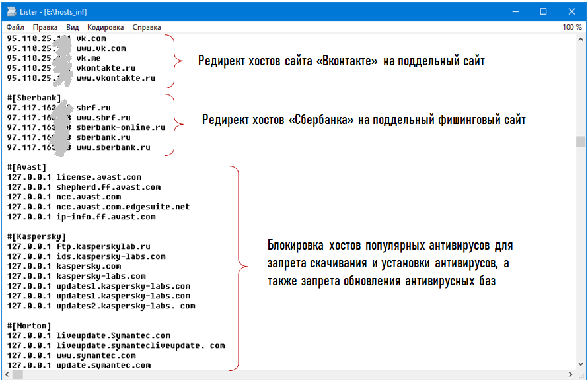The image size is (588, 381).
Task: Click the ids.kaspersky-labs.com line
Action: (87, 256)
